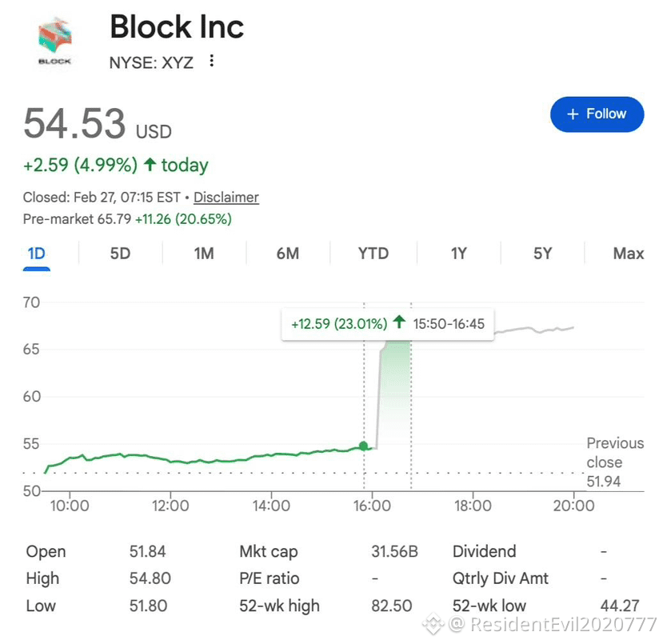The height and width of the screenshot is (644, 663).
Task: Click the 54.53 USD price figure
Action: [98, 124]
